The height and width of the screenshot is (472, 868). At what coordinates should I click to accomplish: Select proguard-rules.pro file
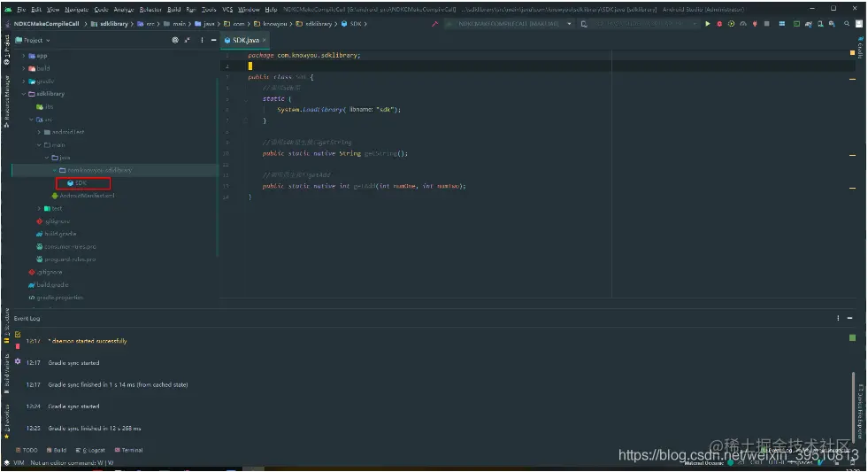click(65, 259)
